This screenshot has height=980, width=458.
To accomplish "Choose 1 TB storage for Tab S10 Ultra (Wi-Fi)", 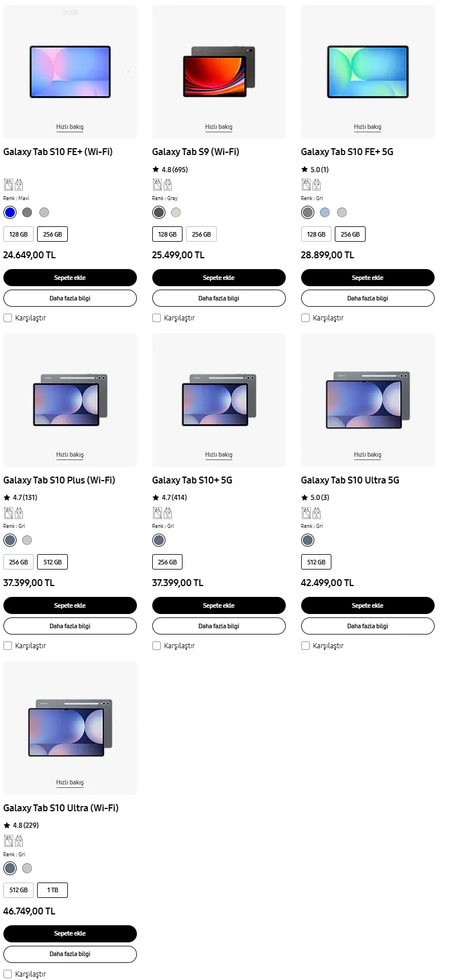I will point(52,890).
